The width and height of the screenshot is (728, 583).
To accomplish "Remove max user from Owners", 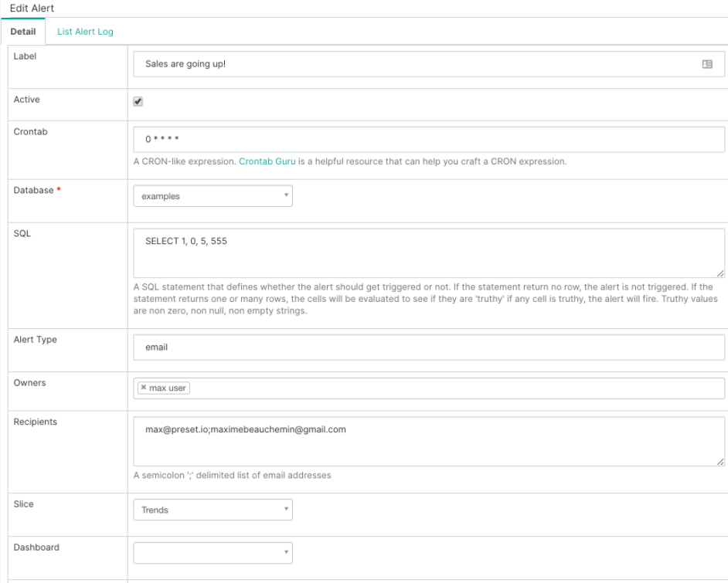I will pos(144,388).
